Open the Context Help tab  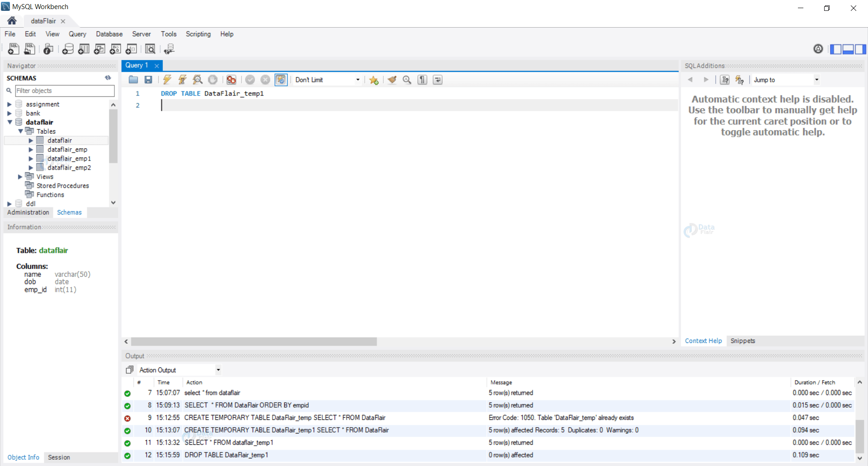coord(703,341)
